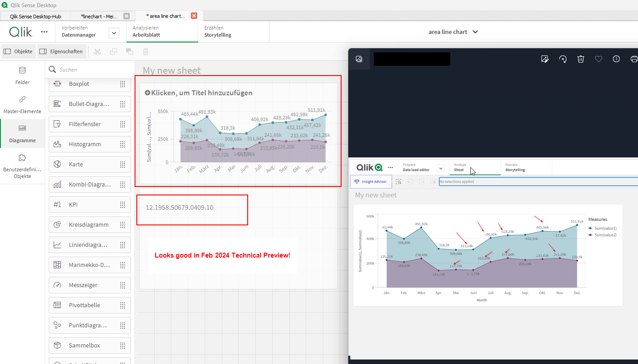Click the scissors cut icon in toolbar
The width and height of the screenshot is (638, 364).
(97, 51)
